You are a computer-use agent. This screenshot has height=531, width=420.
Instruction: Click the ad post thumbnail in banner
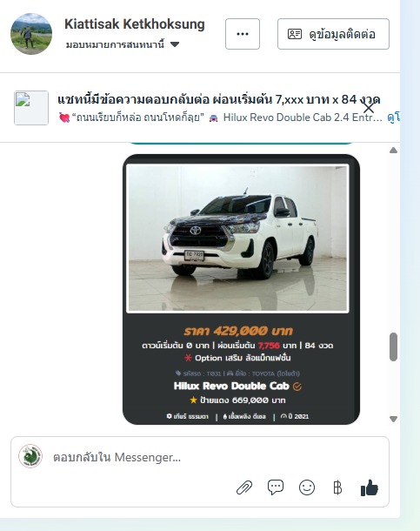[31, 108]
